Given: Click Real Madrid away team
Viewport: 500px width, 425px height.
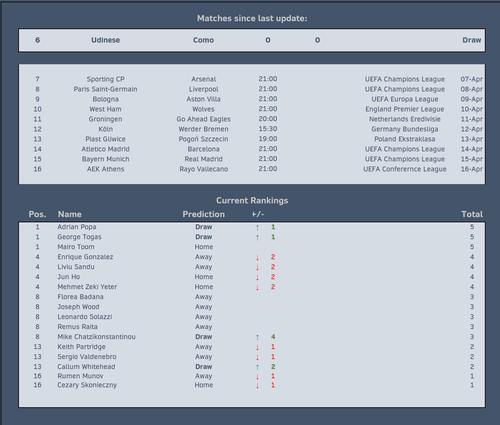Looking at the screenshot, I should (203, 159).
